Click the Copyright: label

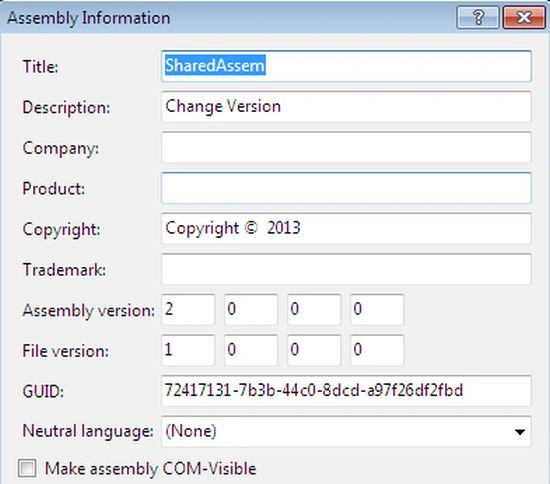tap(61, 229)
